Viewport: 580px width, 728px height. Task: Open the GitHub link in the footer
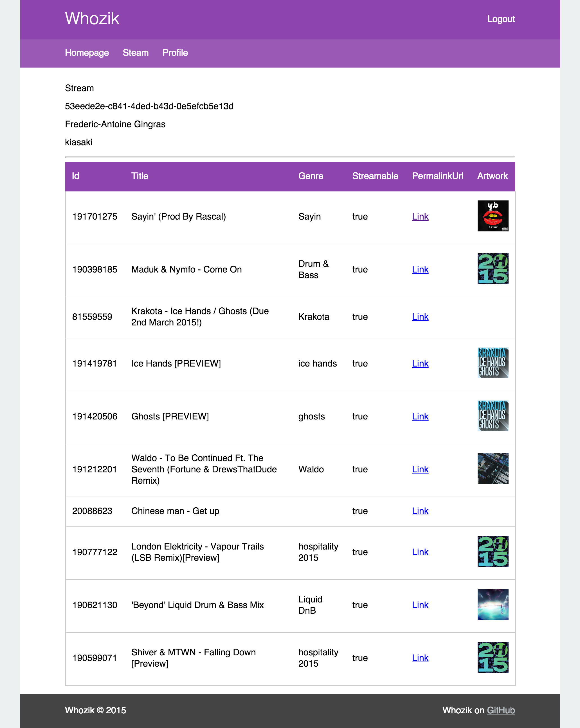tap(500, 710)
